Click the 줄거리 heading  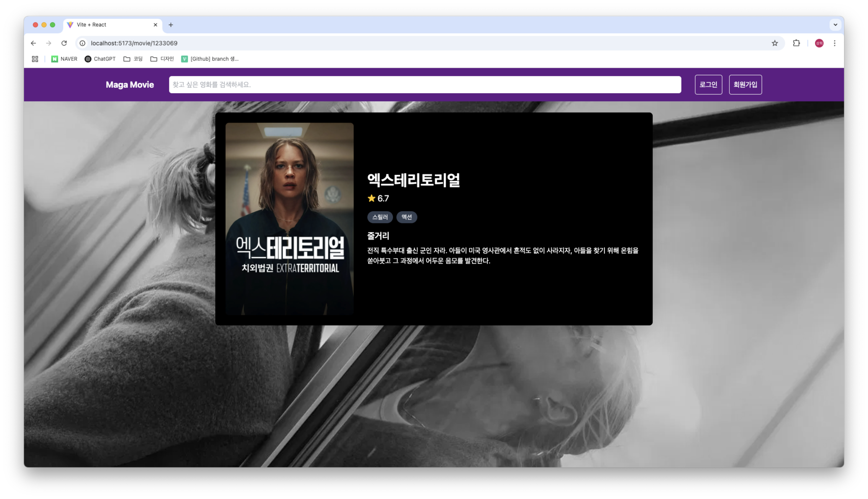click(378, 236)
